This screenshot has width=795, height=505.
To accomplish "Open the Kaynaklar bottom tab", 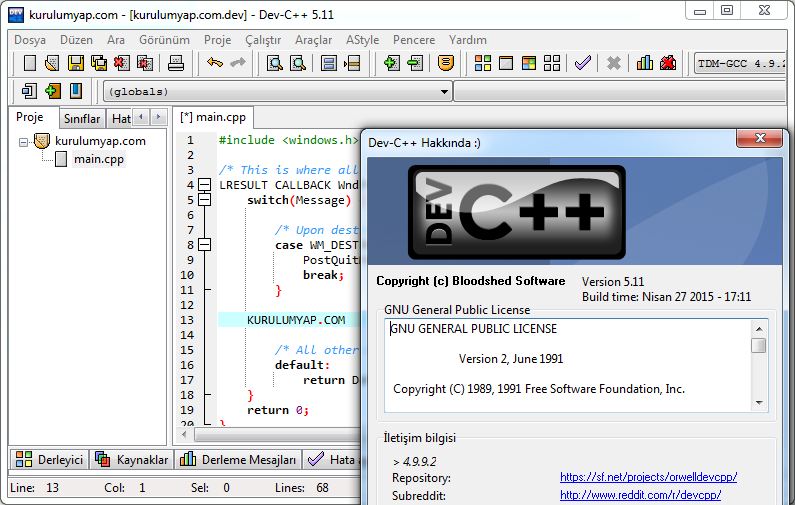I will point(131,459).
